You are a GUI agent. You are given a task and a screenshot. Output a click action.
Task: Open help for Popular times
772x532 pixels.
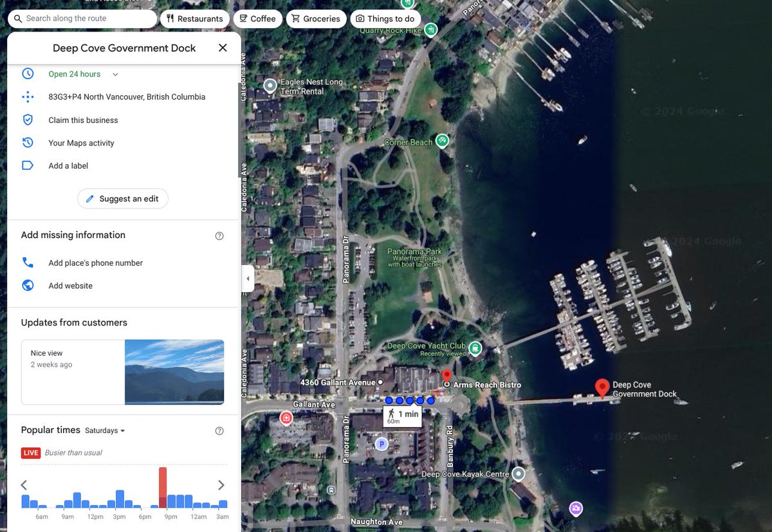tap(219, 431)
